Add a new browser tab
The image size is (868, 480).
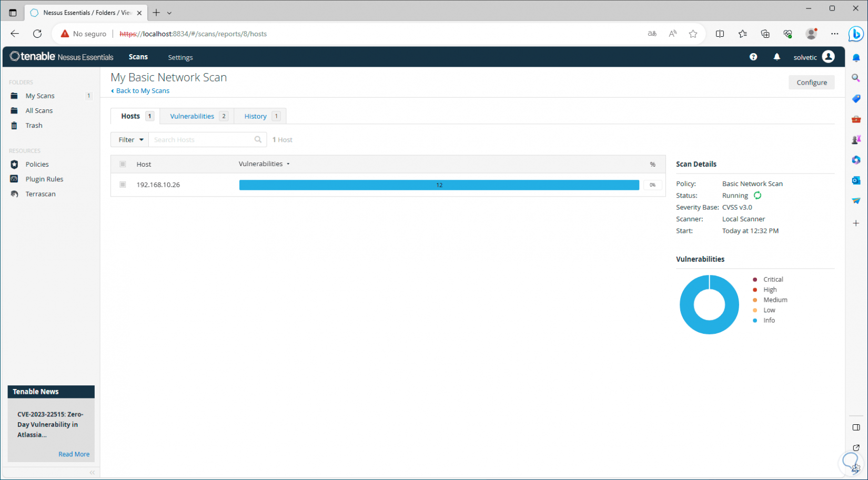(156, 13)
